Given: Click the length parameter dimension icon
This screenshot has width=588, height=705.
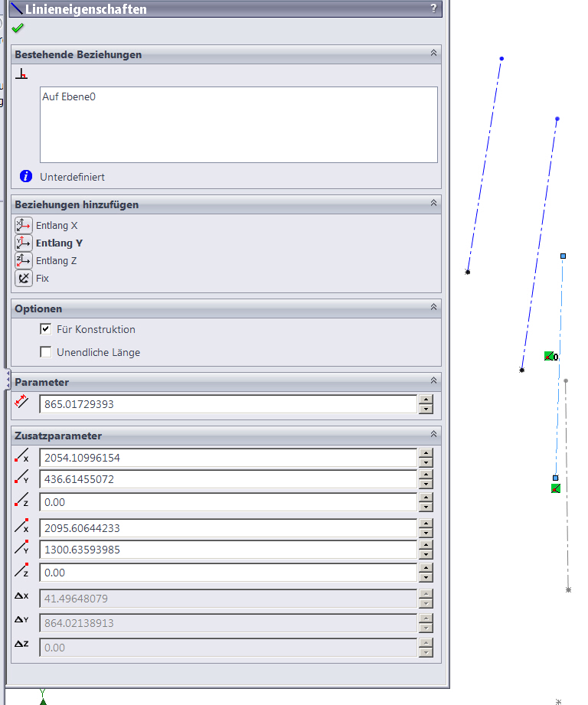Looking at the screenshot, I should [x=21, y=401].
